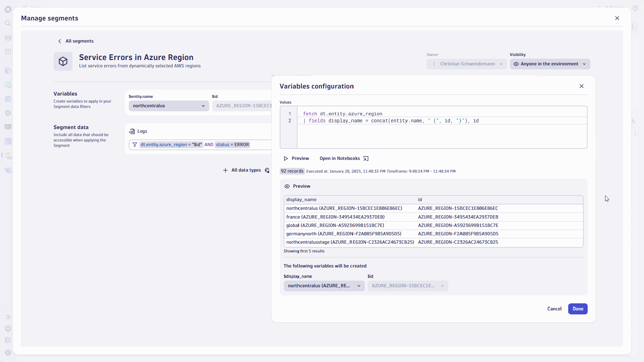Click the filter funnel icon in the query bar

pos(135,144)
